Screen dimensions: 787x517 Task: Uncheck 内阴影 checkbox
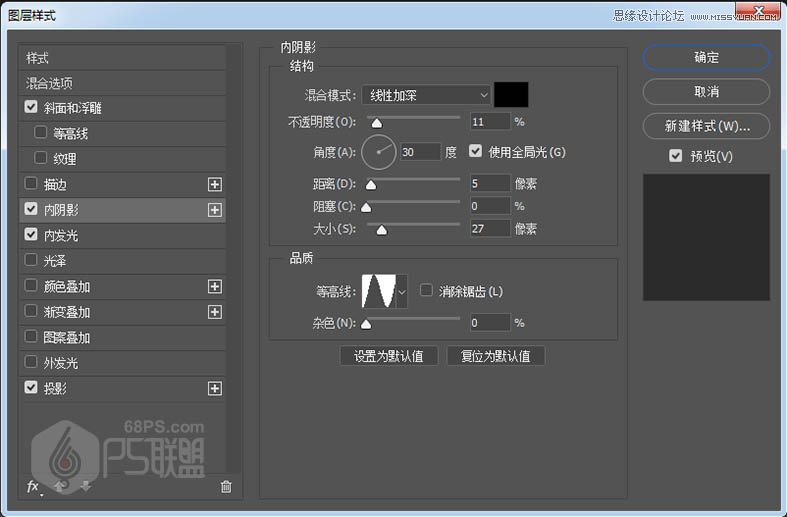click(31, 209)
